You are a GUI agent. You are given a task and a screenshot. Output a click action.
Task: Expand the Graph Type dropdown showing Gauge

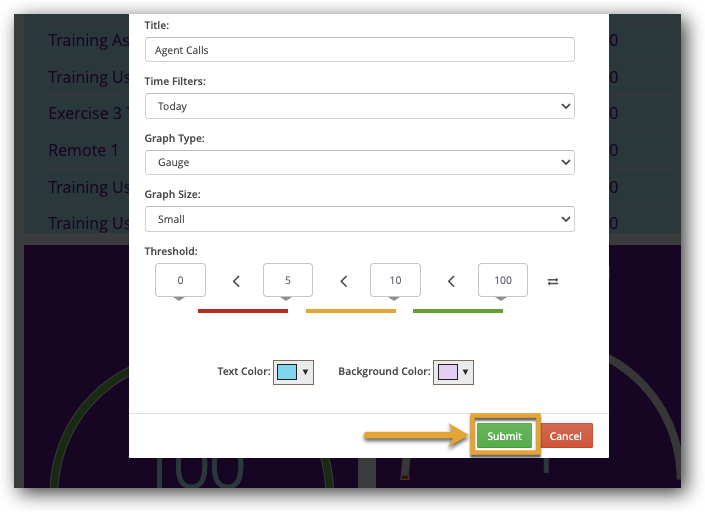359,162
